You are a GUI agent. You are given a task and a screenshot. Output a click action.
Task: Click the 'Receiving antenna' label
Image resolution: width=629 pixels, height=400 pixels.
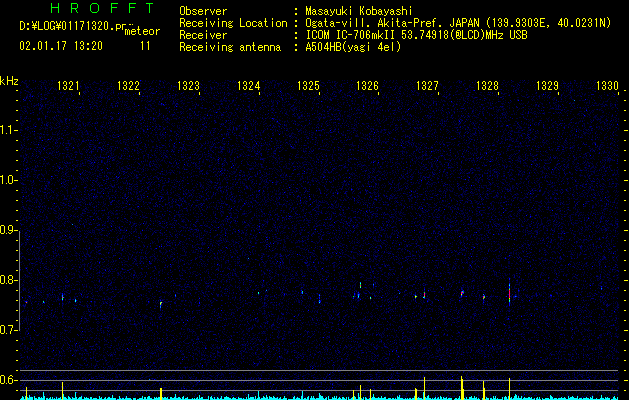click(230, 47)
